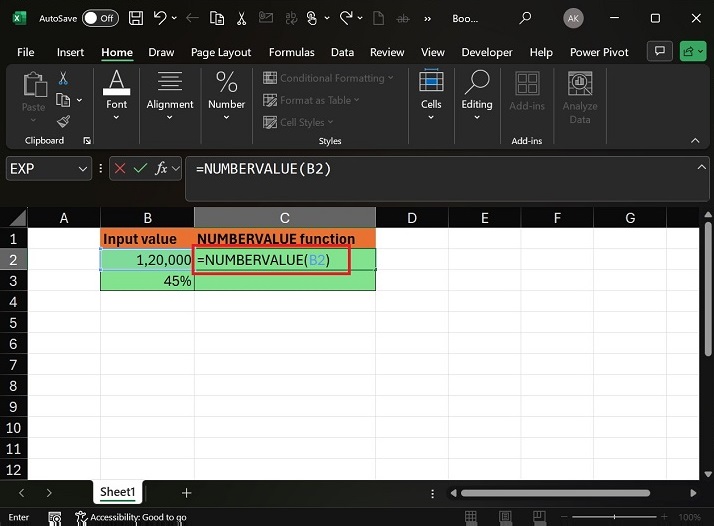Click the Input value header cell

point(147,239)
